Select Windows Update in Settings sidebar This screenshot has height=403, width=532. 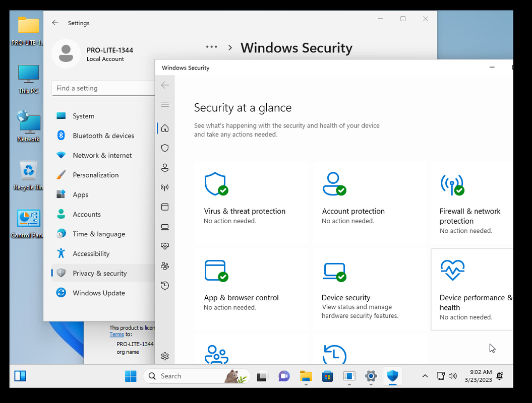103,293
